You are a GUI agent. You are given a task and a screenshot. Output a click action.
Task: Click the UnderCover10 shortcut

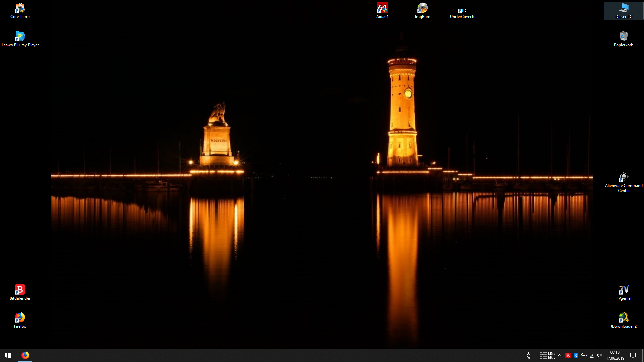(462, 11)
